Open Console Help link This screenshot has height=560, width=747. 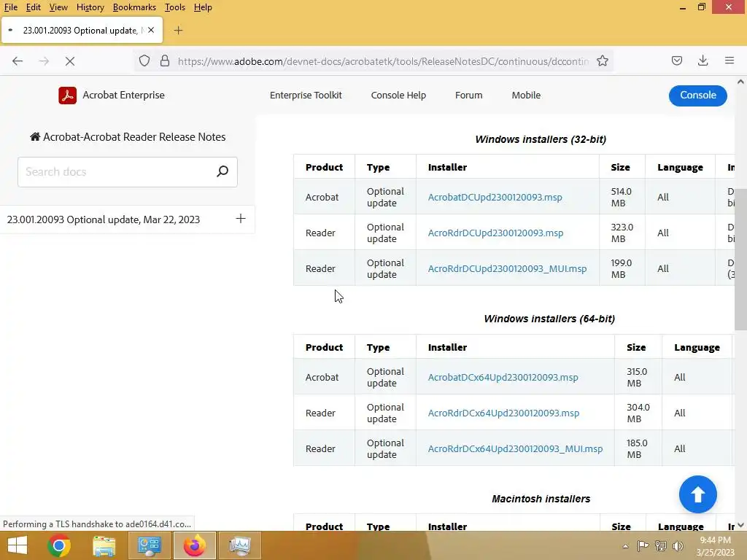click(x=398, y=96)
